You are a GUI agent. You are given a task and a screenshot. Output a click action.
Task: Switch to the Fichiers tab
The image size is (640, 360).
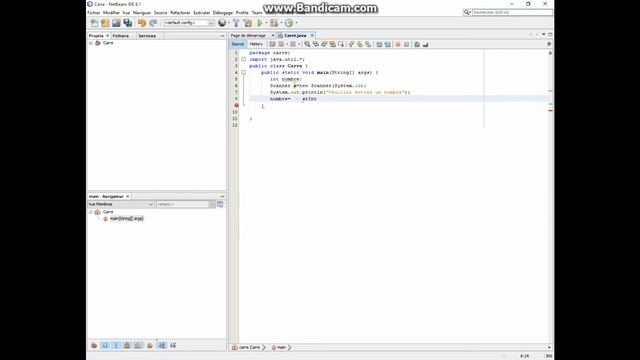point(121,36)
